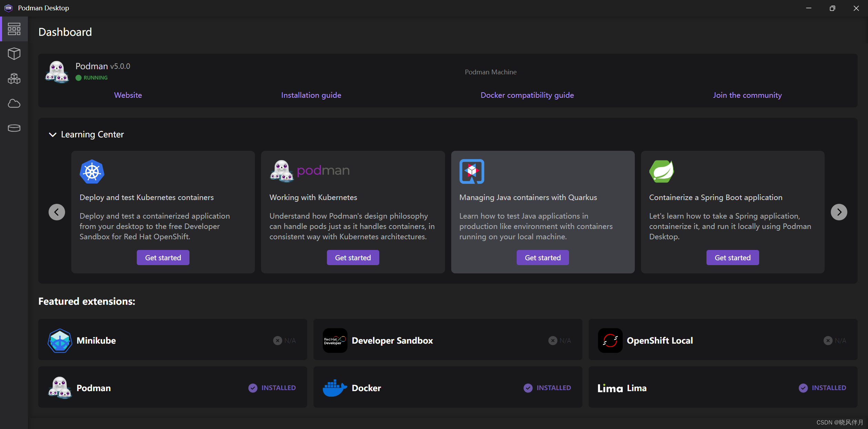
Task: Click the Quarkus icon in Java containers card
Action: pyautogui.click(x=472, y=171)
